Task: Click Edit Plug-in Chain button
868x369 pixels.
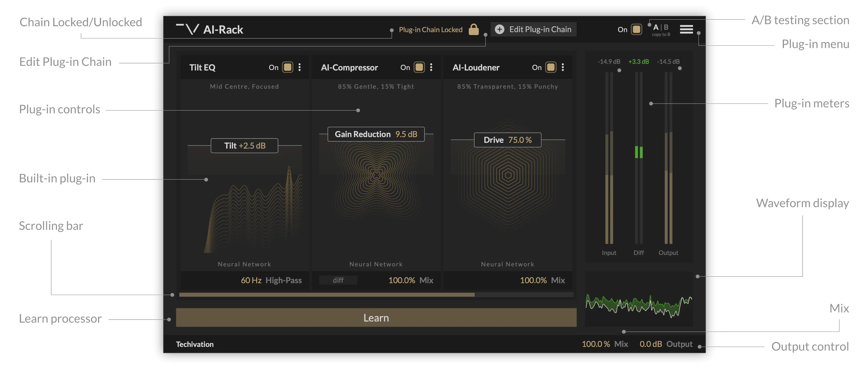Action: point(533,29)
